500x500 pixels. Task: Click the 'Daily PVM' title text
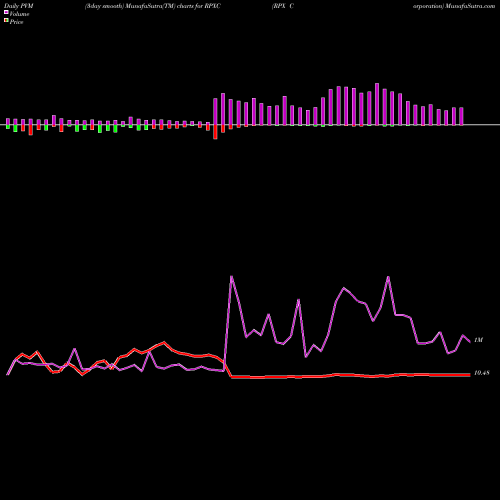[x=19, y=6]
